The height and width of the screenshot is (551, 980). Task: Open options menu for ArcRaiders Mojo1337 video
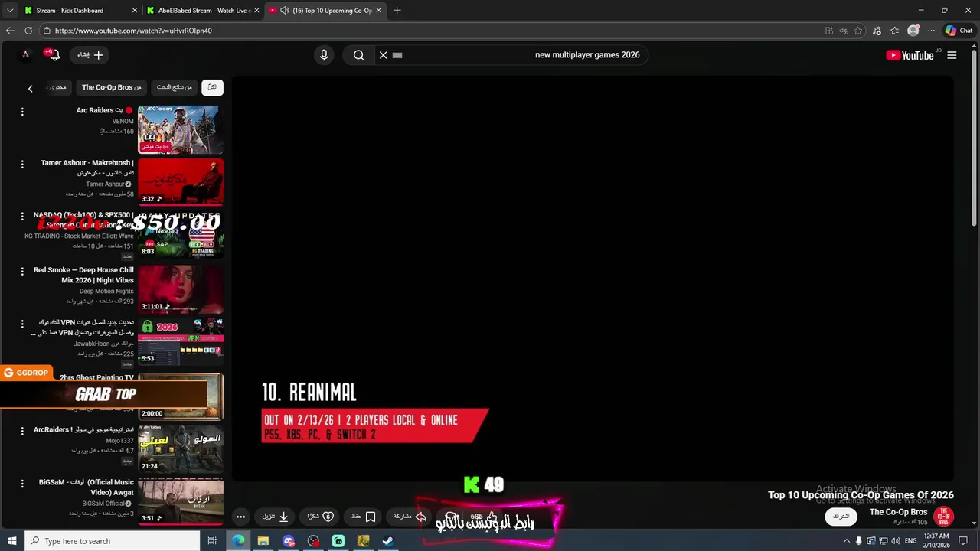[x=22, y=431]
